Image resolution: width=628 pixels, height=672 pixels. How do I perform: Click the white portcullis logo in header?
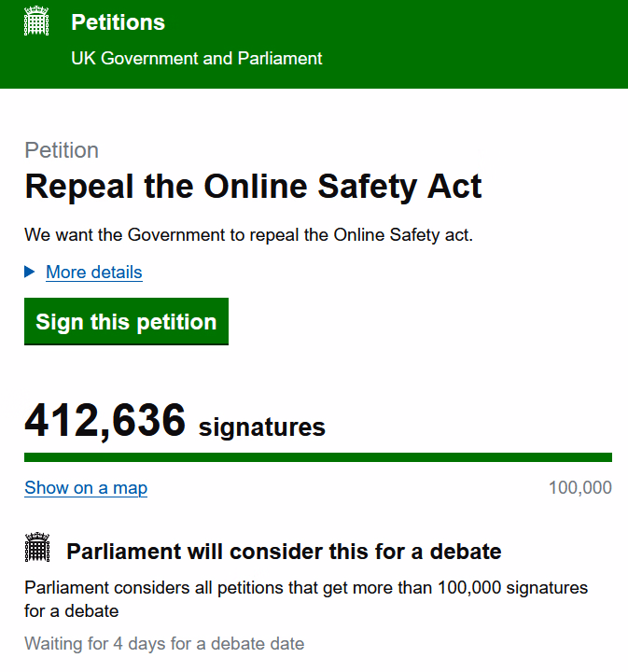36,21
